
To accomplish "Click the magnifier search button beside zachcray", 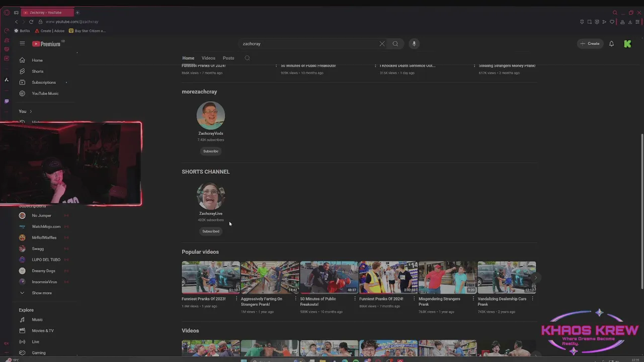I will tap(395, 44).
